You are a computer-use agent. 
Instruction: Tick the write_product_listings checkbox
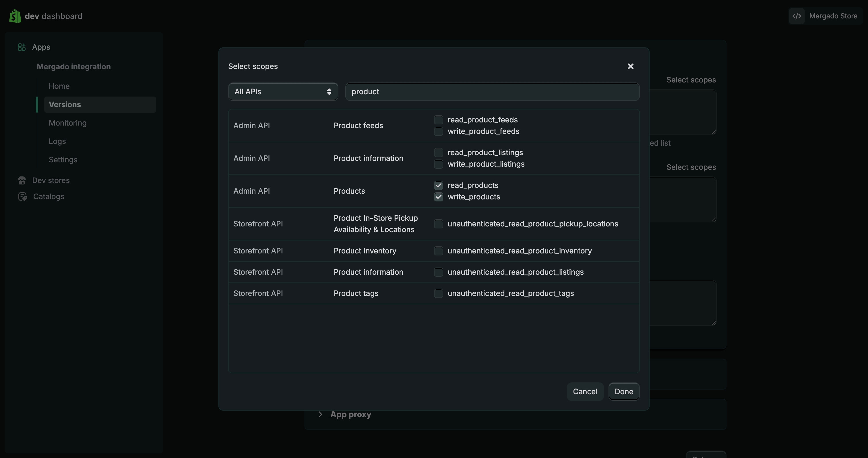tap(438, 164)
